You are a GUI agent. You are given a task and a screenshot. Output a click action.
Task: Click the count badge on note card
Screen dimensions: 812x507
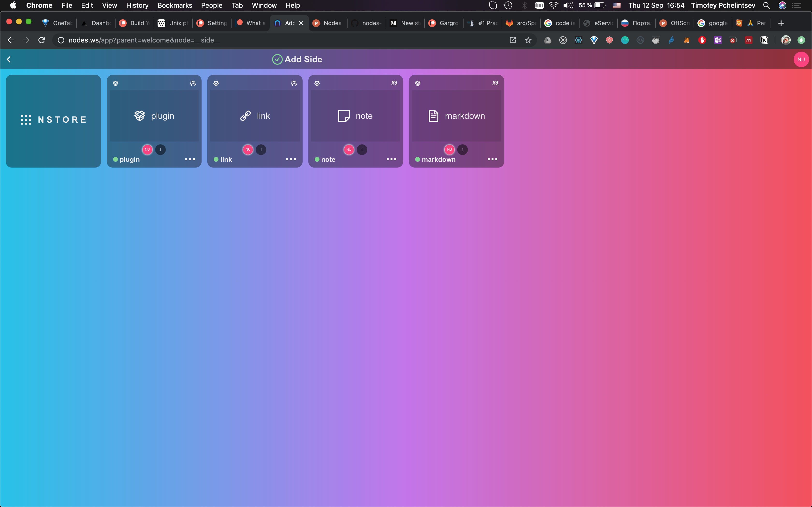coord(362,149)
